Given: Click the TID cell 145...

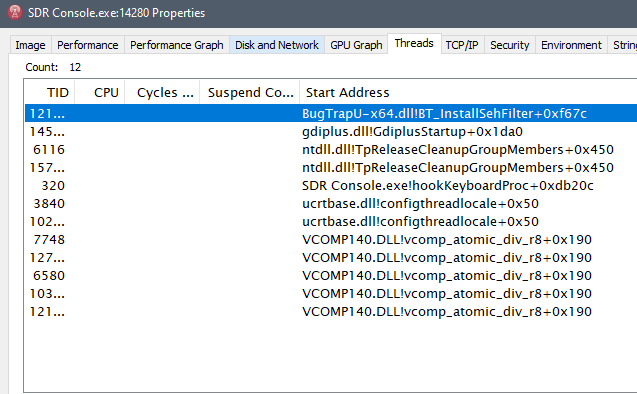Looking at the screenshot, I should pyautogui.click(x=47, y=132).
